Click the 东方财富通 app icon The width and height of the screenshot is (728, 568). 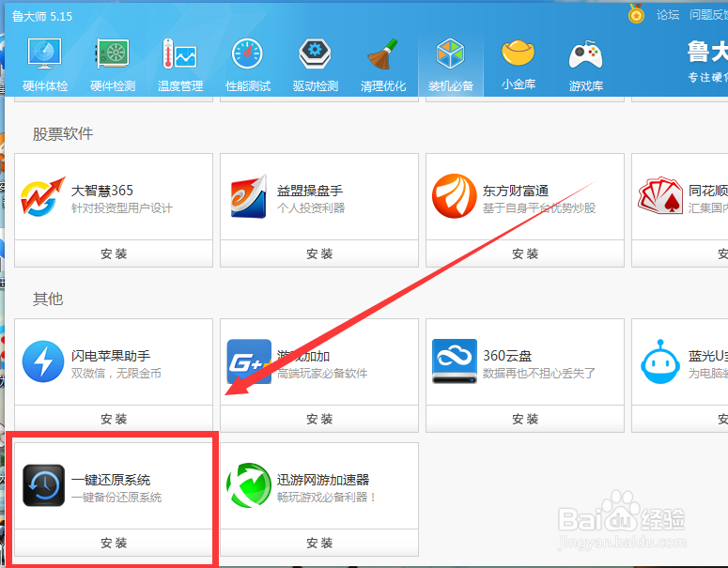point(454,196)
